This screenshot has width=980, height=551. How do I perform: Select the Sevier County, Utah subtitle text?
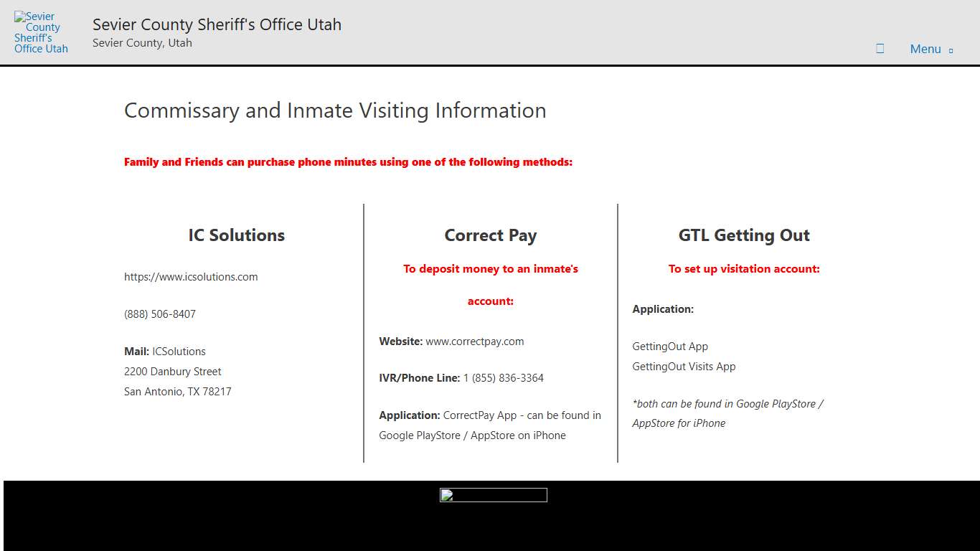pyautogui.click(x=141, y=42)
